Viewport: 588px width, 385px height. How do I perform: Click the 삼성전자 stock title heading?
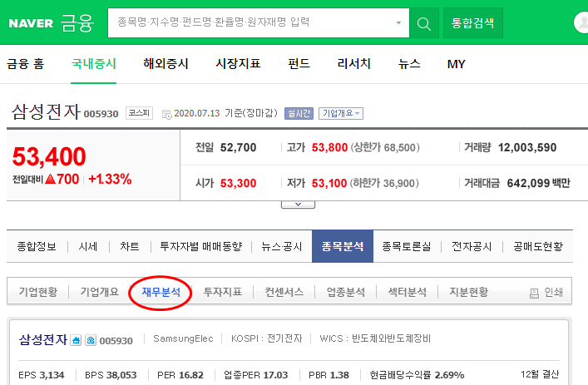[46, 111]
